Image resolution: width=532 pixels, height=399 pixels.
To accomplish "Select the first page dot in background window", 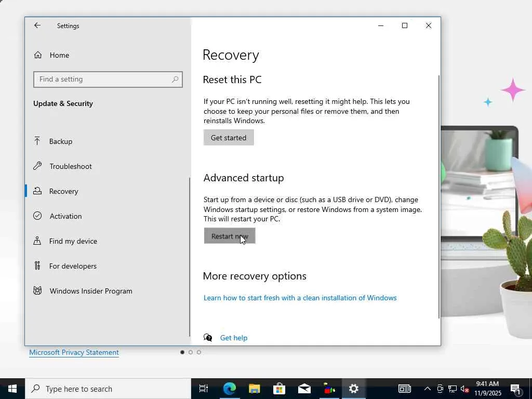I will [x=182, y=352].
